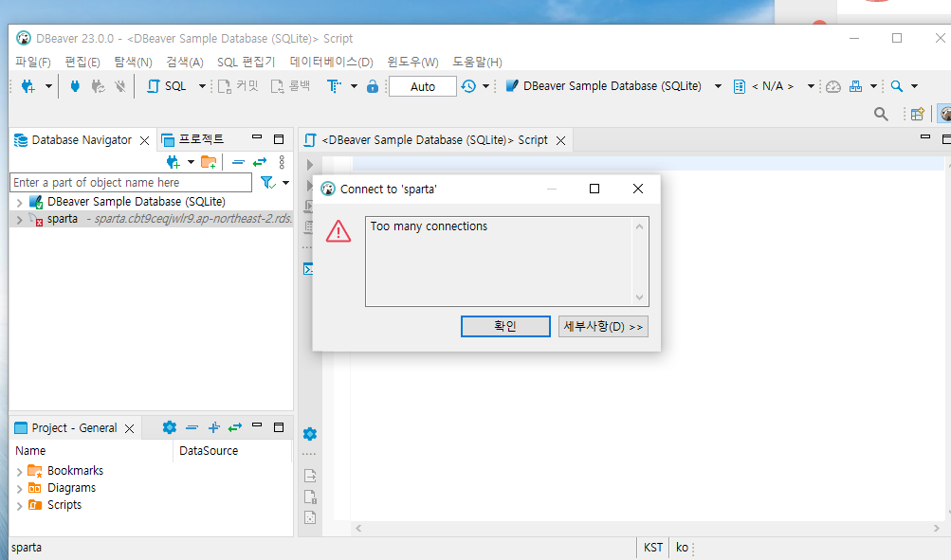Click the gray quick-access search magnifier

click(x=881, y=114)
